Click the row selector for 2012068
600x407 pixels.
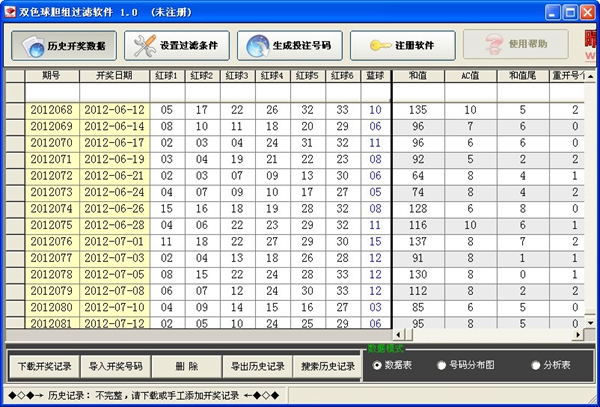pos(15,110)
